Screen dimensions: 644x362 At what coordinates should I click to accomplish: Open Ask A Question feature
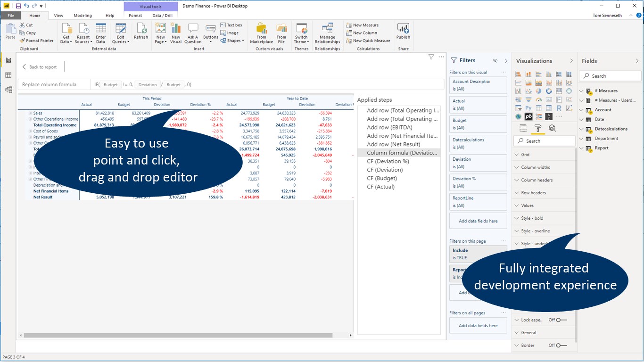point(193,33)
